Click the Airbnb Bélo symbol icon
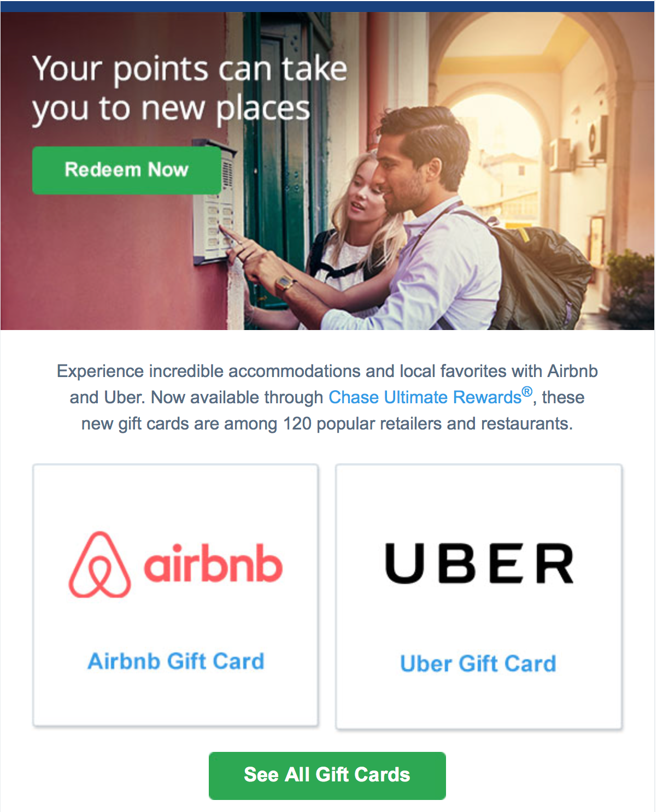 coord(99,564)
